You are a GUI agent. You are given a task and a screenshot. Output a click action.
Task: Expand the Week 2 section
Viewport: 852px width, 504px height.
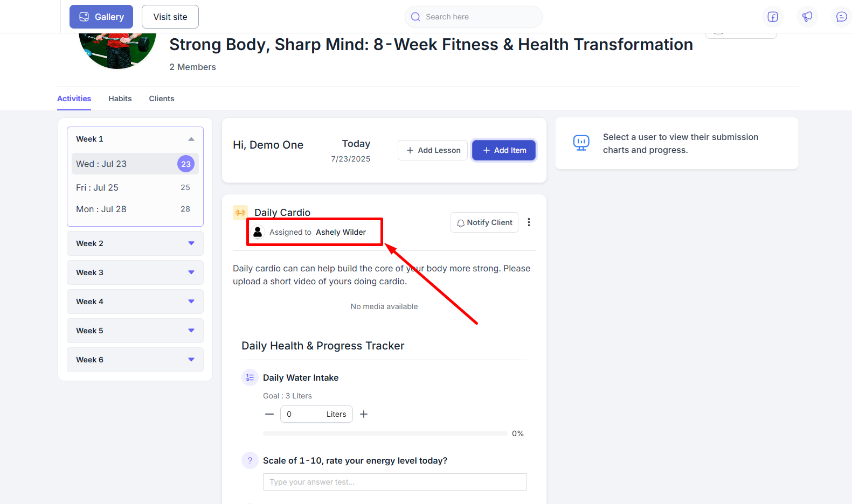coord(191,243)
